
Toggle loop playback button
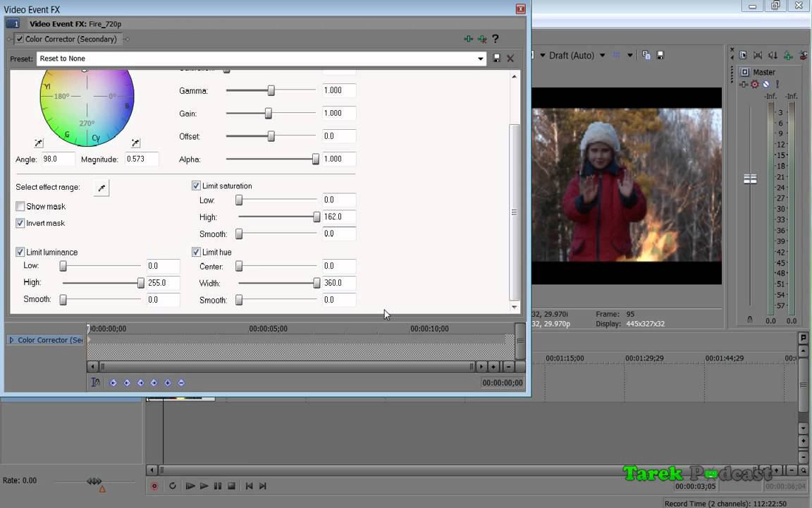(x=173, y=486)
